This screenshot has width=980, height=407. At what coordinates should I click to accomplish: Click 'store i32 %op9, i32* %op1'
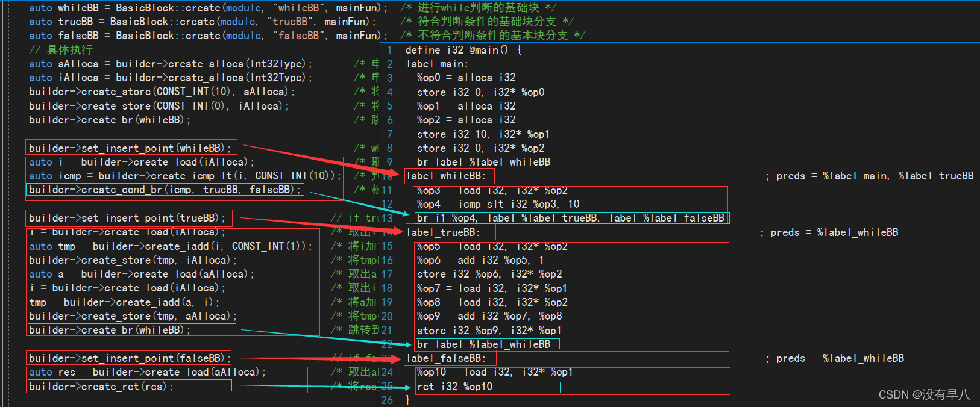[x=489, y=331]
